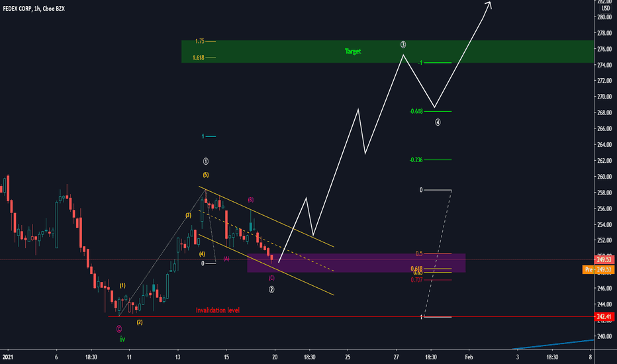
Task: Select the teal 1 Fibonacci label
Action: pos(203,136)
